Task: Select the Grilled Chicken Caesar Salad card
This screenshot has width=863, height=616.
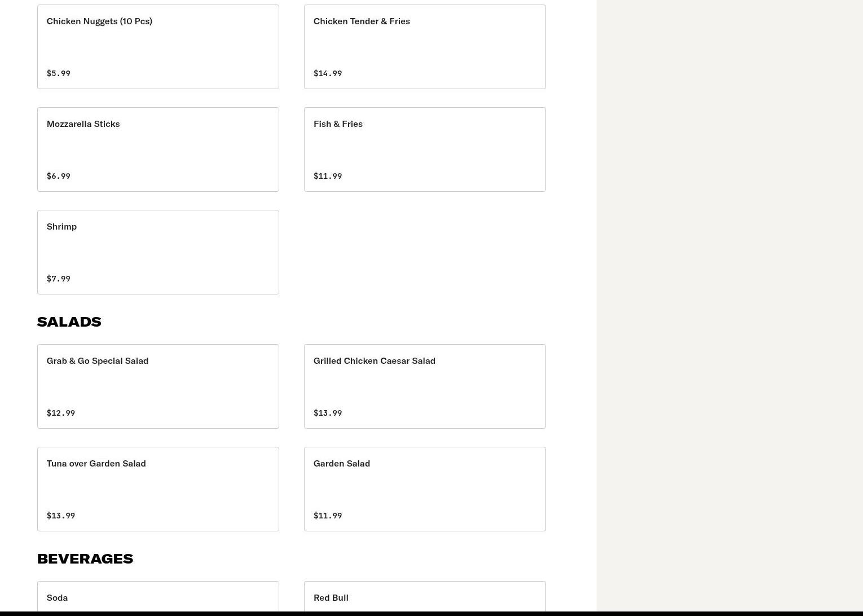Action: click(x=425, y=386)
